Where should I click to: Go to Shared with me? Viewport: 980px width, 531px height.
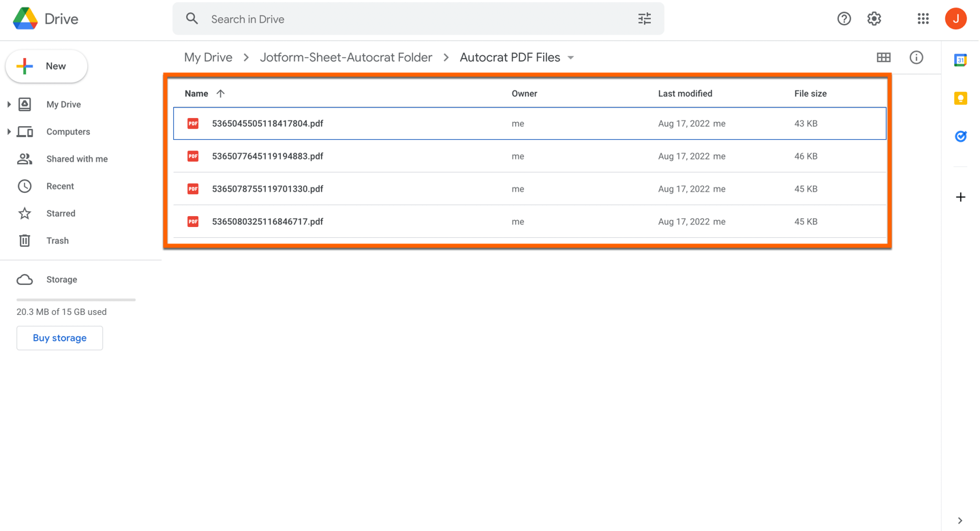(x=76, y=159)
